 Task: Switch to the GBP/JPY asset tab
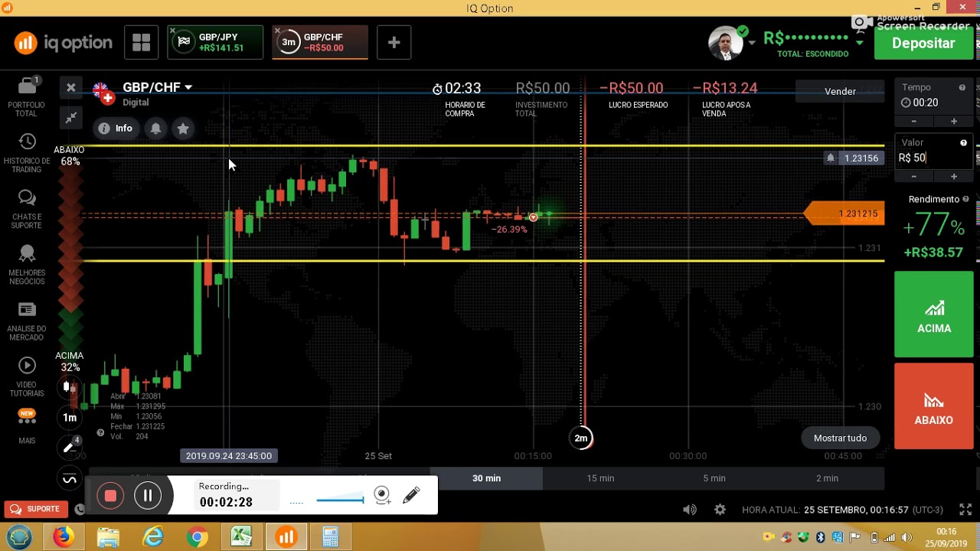215,43
